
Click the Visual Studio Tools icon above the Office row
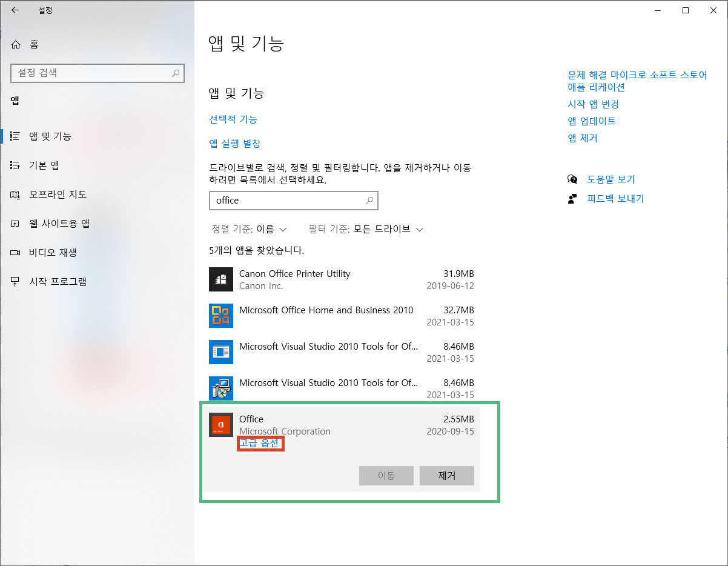[221, 388]
